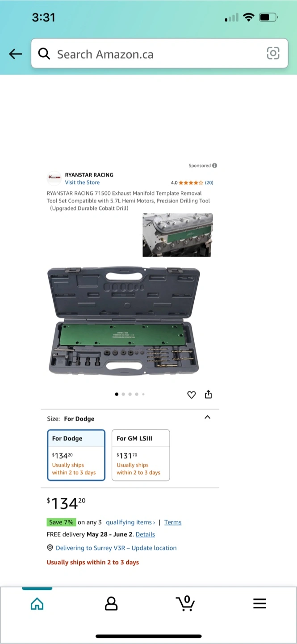297x644 pixels.
Task: Expand qualifying items link arrow
Action: (154, 522)
